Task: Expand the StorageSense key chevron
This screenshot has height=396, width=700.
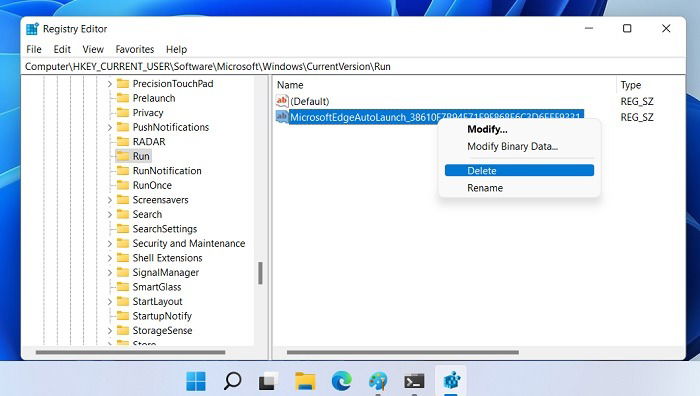Action: click(110, 331)
